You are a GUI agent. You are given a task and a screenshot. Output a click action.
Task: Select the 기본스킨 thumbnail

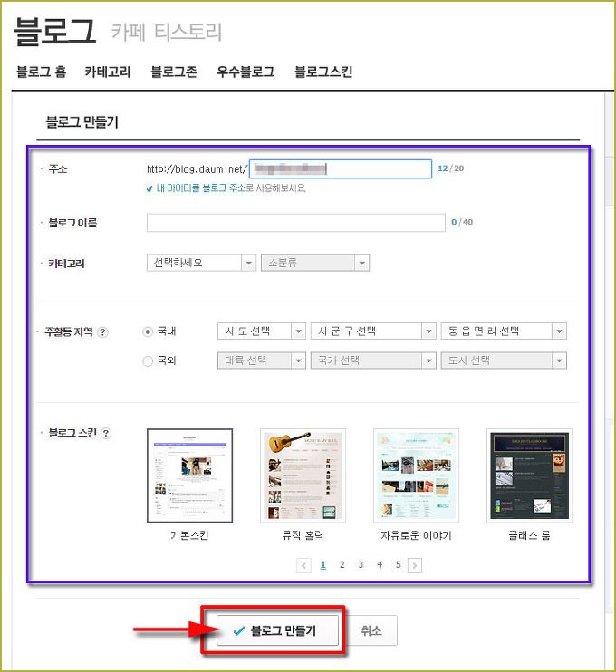tap(189, 475)
